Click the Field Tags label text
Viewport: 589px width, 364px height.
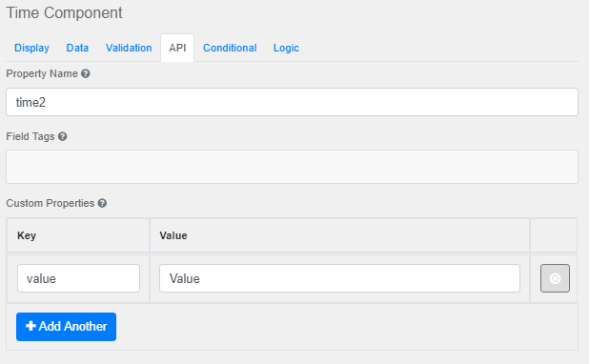[x=30, y=136]
